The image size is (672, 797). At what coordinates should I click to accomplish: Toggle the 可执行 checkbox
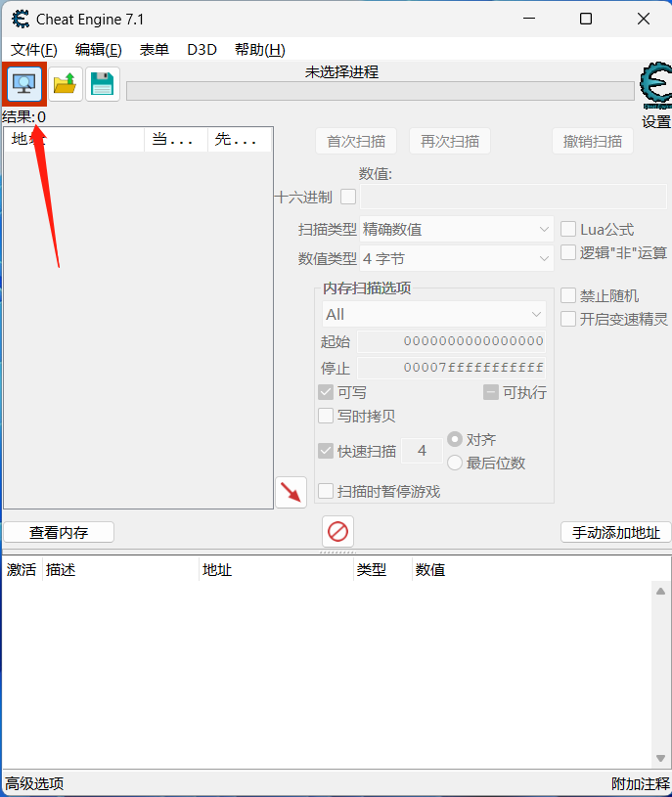click(x=490, y=392)
